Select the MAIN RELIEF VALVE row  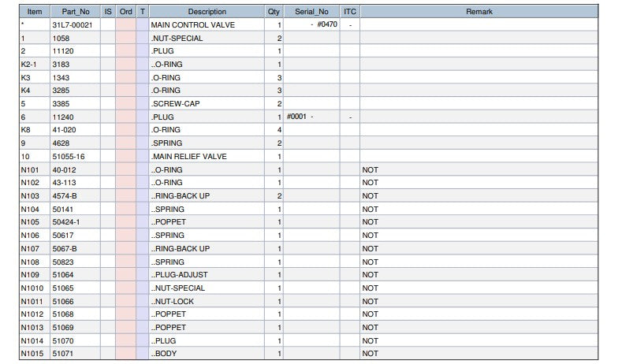point(308,156)
